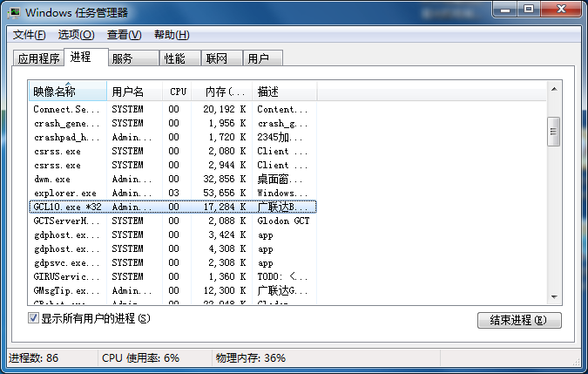Click the process list scroll up arrow
Viewport: 588px width, 374px height.
554,89
